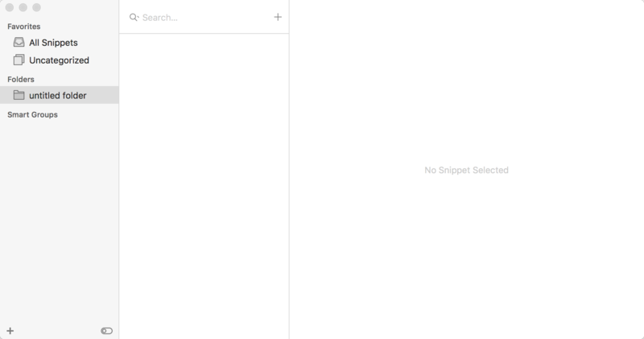Zoom the window with the third title button
The width and height of the screenshot is (644, 339).
click(37, 7)
